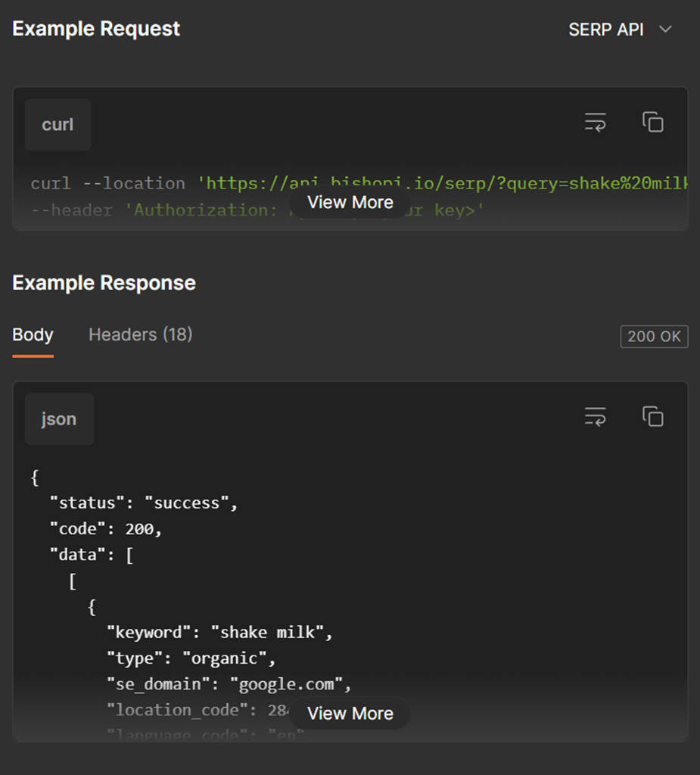Viewport: 700px width, 775px height.
Task: Click the orange underline indicator below Body
Action: (x=33, y=356)
